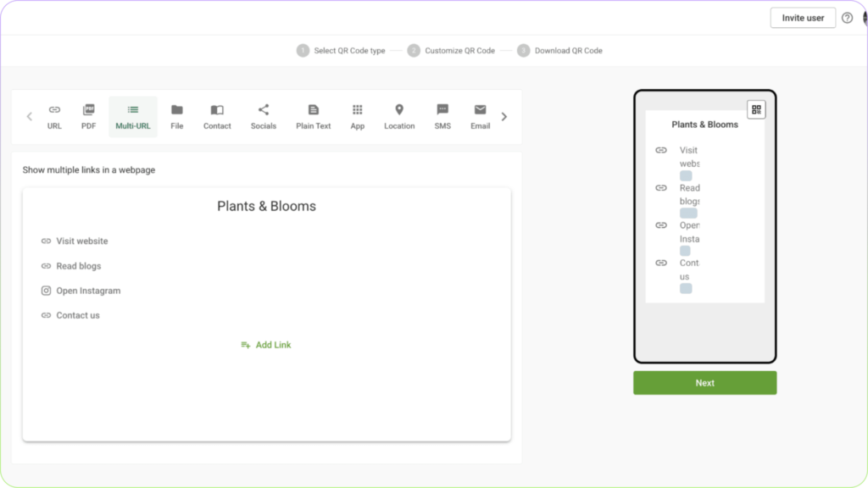Click the Invite user button

pyautogui.click(x=802, y=17)
